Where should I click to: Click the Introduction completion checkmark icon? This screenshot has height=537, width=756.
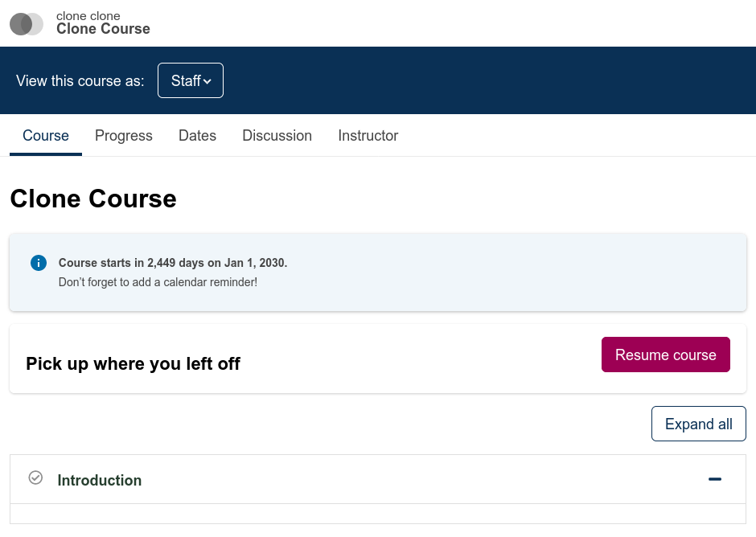(35, 478)
